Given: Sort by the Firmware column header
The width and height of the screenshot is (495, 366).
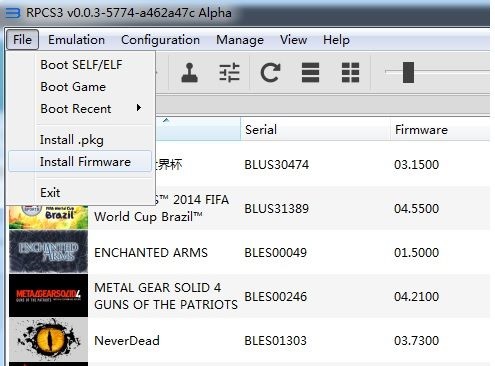Looking at the screenshot, I should [440, 129].
